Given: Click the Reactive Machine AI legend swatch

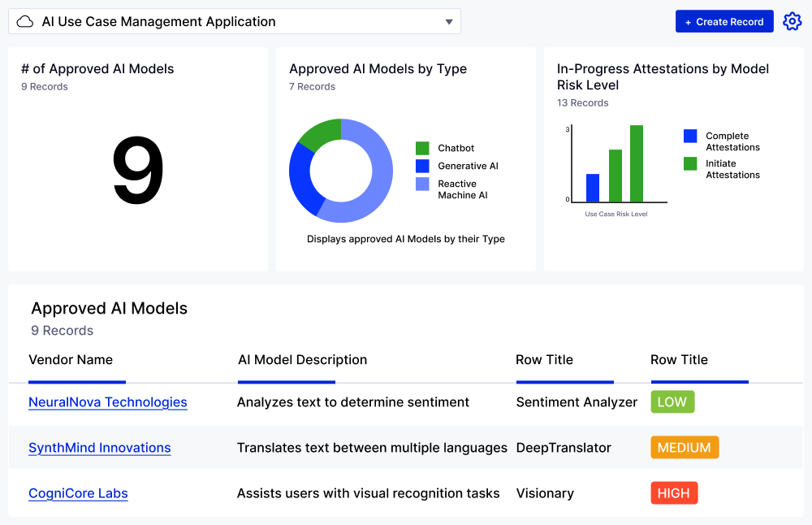Looking at the screenshot, I should [x=422, y=184].
